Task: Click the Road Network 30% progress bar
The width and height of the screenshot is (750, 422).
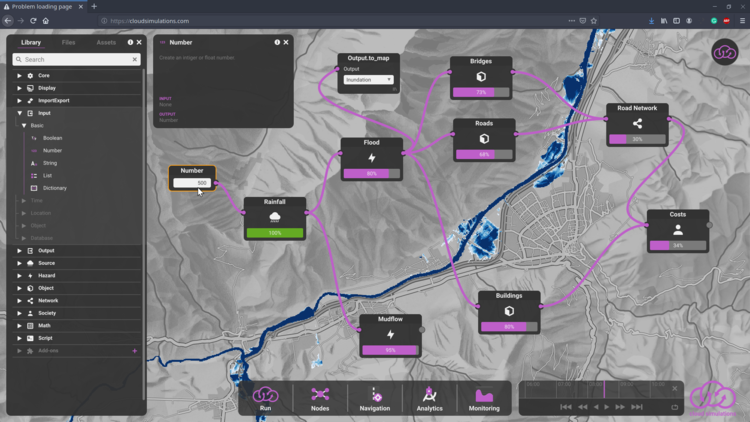Action: 637,139
